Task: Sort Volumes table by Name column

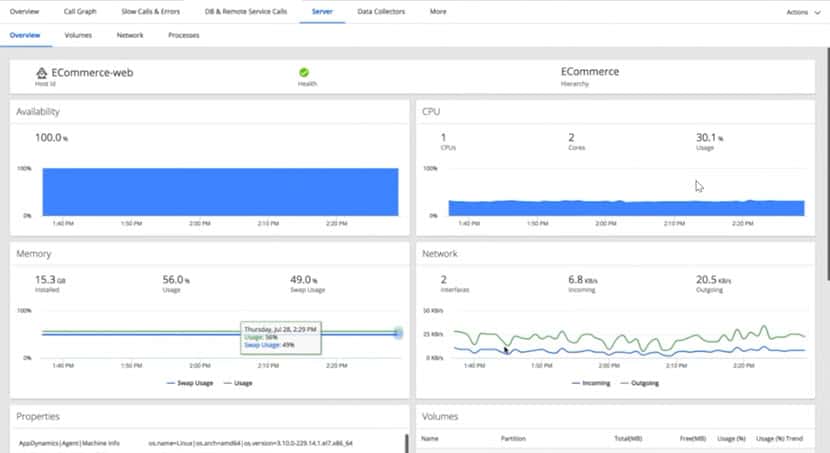Action: click(430, 438)
